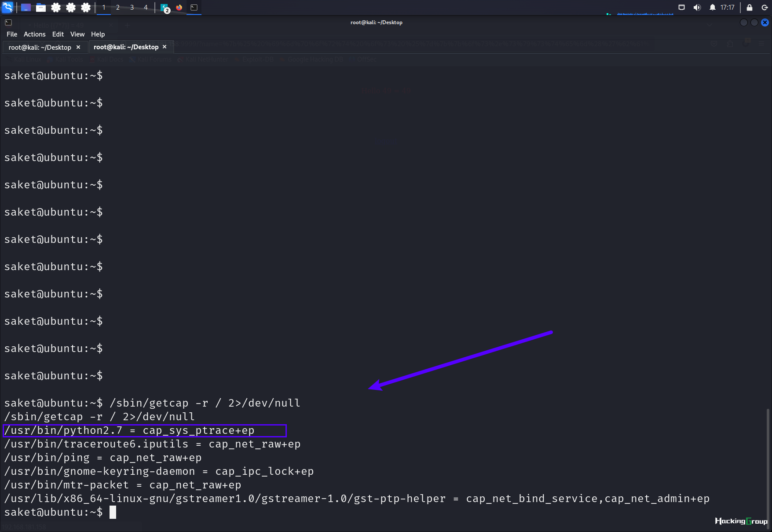Image resolution: width=772 pixels, height=532 pixels.
Task: Close the first terminal tab
Action: pyautogui.click(x=78, y=47)
